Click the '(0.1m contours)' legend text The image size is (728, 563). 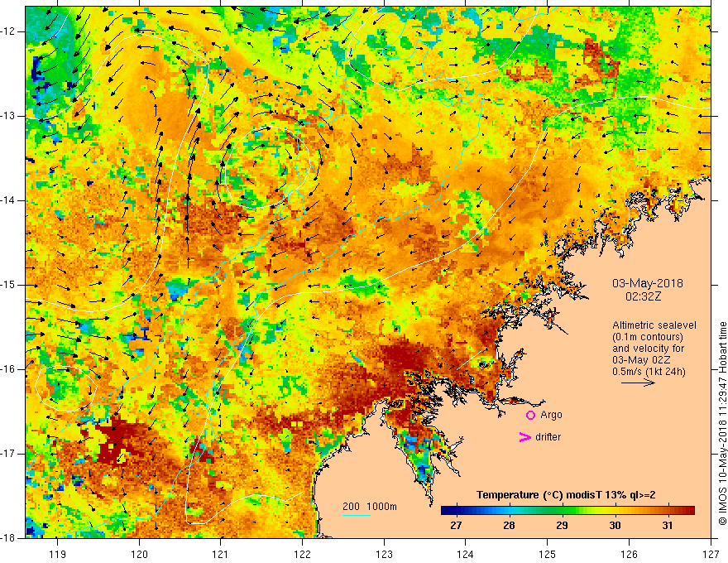pos(648,337)
